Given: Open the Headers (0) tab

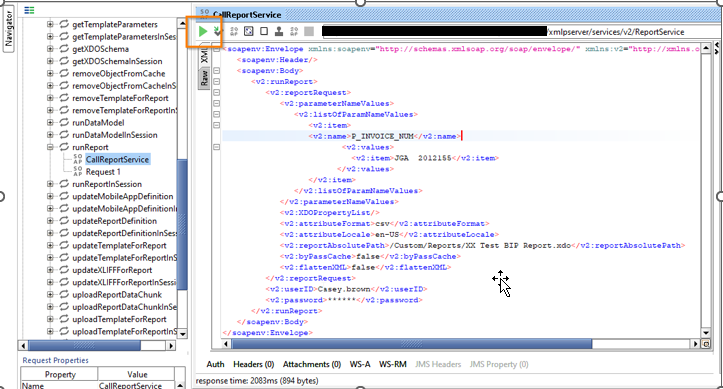Looking at the screenshot, I should [x=254, y=364].
